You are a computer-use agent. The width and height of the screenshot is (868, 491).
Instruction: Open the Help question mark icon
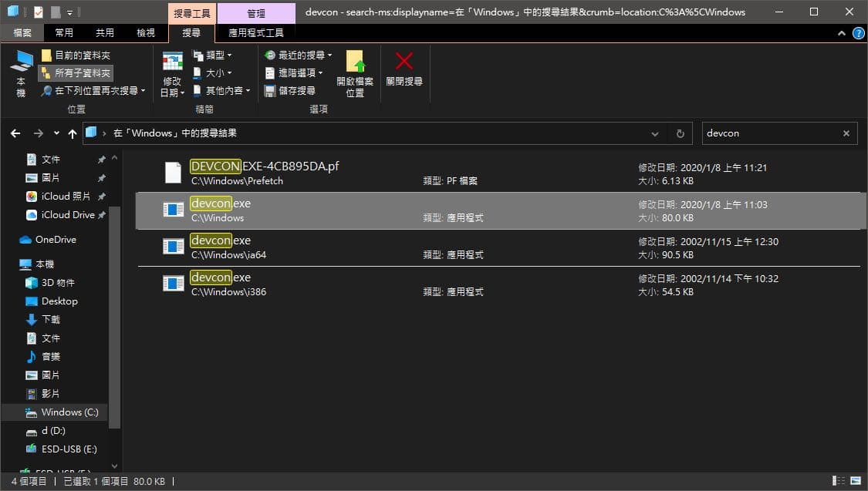pos(858,33)
